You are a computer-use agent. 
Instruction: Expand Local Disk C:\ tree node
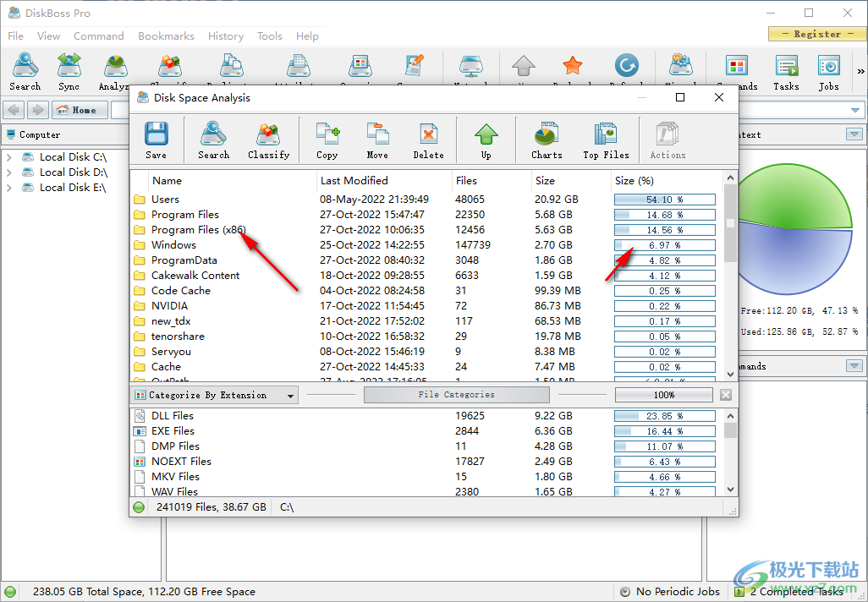click(8, 157)
